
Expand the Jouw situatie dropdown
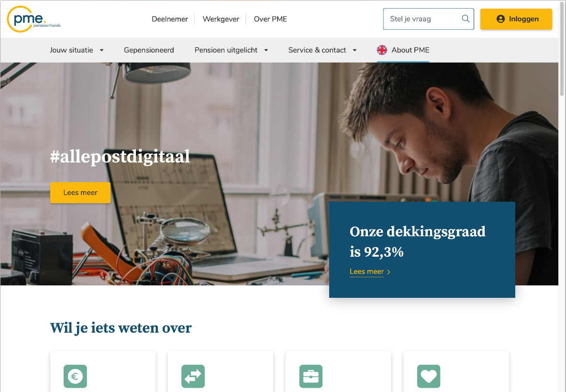(x=77, y=50)
